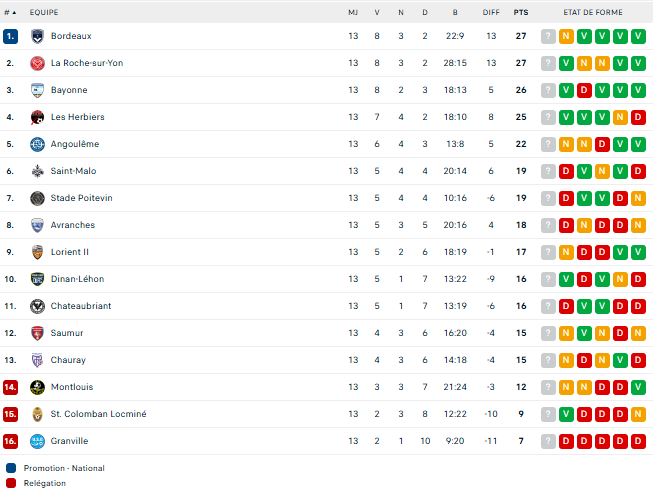659x497 pixels.
Task: Sort standings by DIFF column header
Action: click(x=491, y=12)
